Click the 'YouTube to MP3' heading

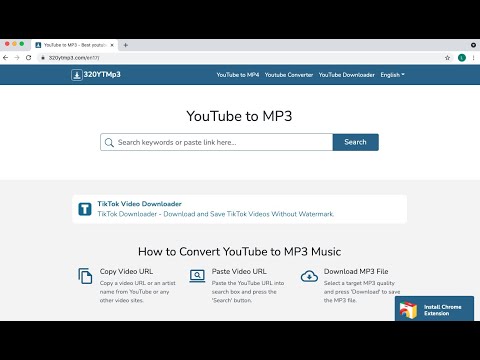pyautogui.click(x=239, y=116)
